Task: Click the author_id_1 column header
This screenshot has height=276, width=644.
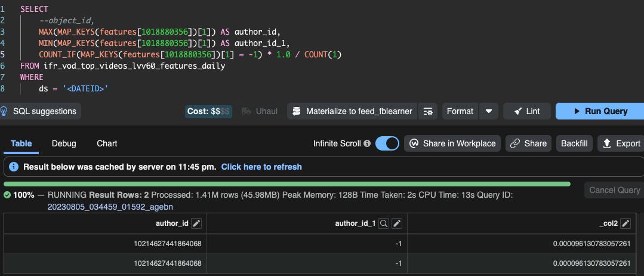Action: (x=355, y=223)
